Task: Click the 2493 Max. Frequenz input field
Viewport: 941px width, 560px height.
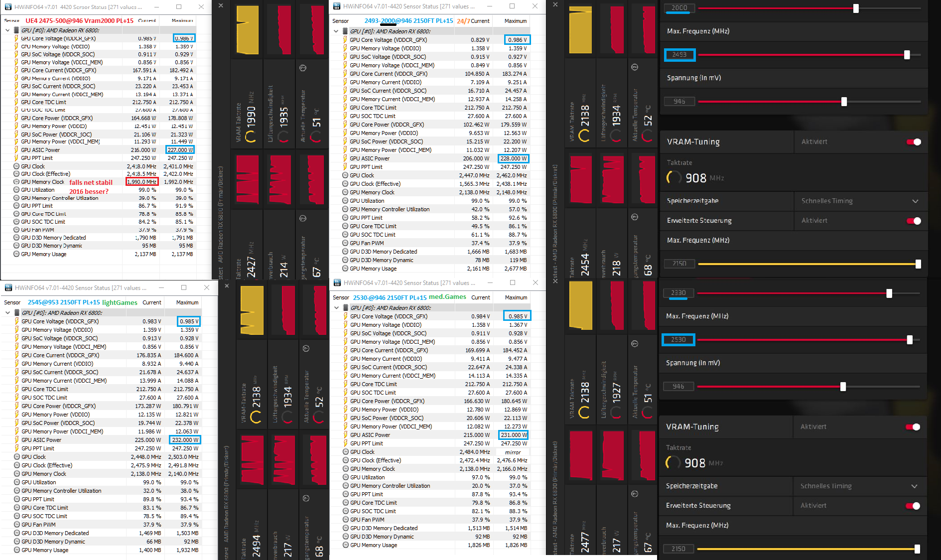Action: 679,55
